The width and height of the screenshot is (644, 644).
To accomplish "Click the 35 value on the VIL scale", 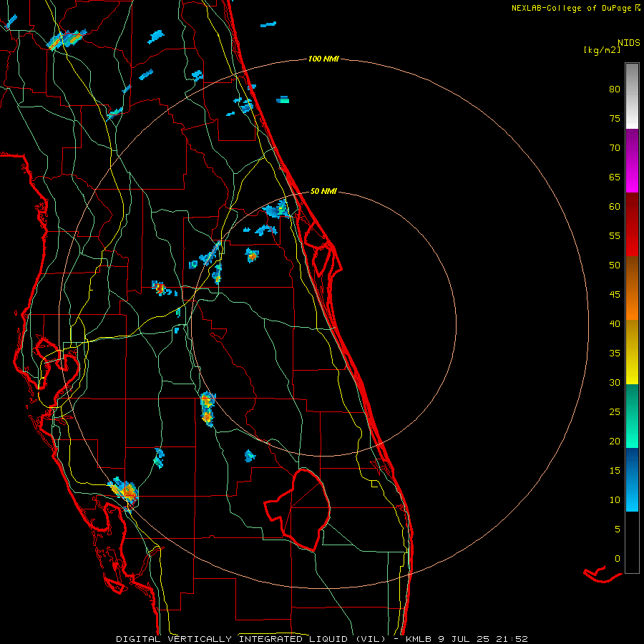I will tap(615, 353).
